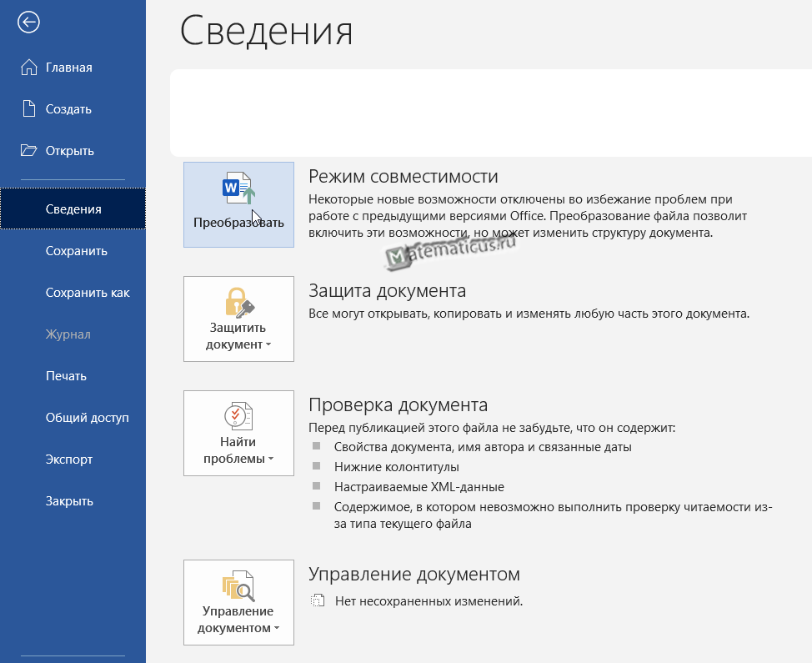Click Сохранить in the sidebar
Viewport: 812px width, 663px height.
[76, 251]
